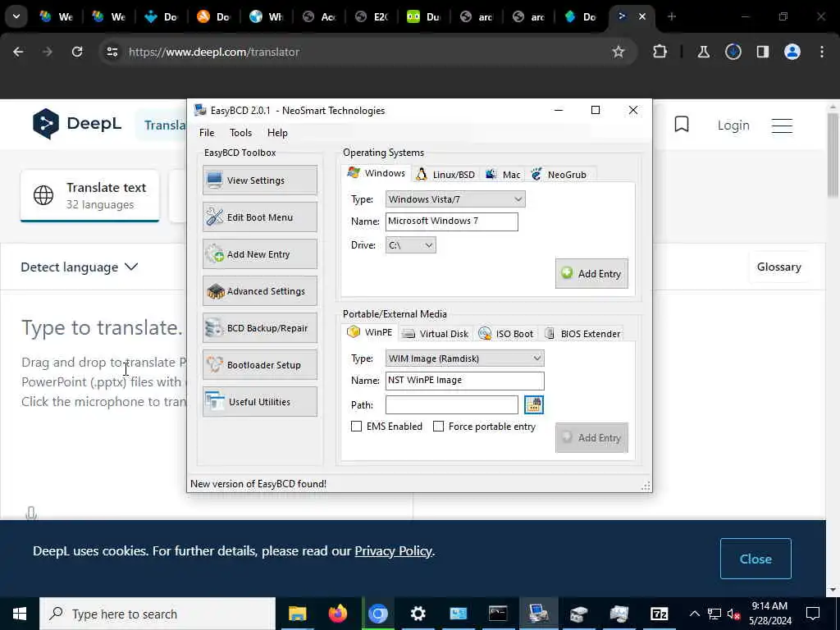Open Edit Boot Menu section

click(260, 217)
